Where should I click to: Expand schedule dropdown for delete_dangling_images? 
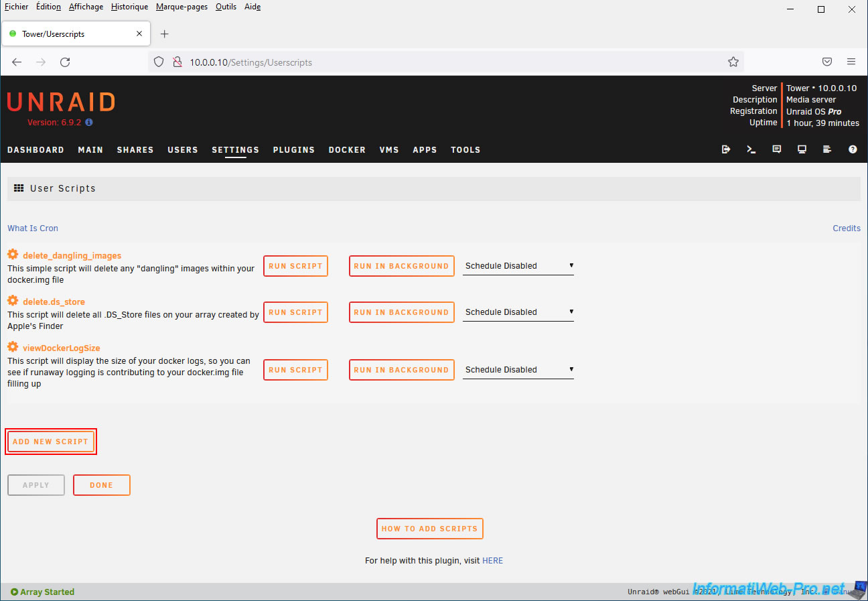pos(518,266)
